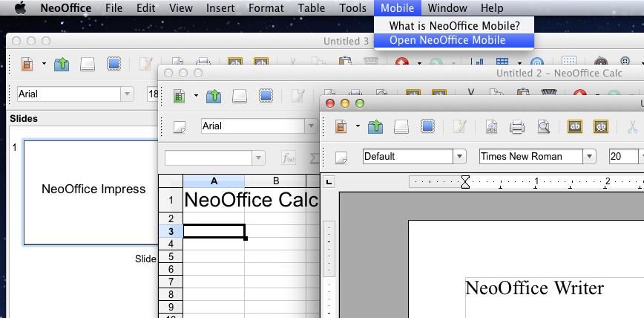Viewport: 644px width, 318px height.
Task: Expand the Name Box dropdown in Calc
Action: coord(258,158)
